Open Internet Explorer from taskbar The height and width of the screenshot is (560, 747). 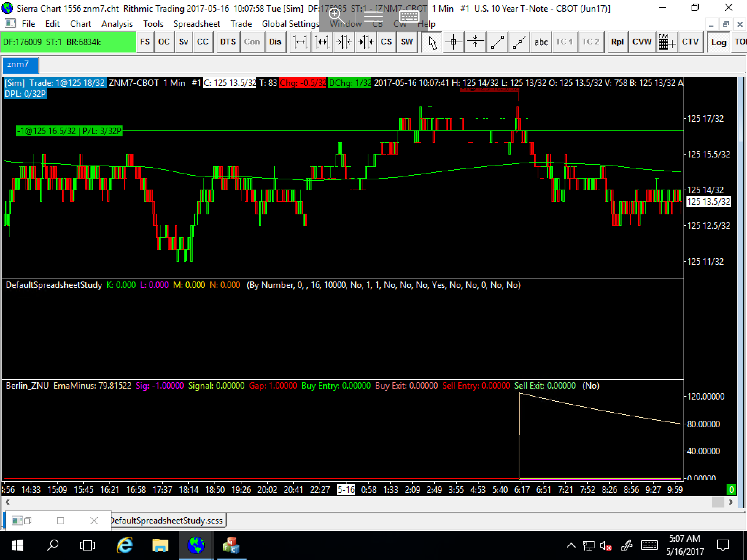click(x=124, y=546)
